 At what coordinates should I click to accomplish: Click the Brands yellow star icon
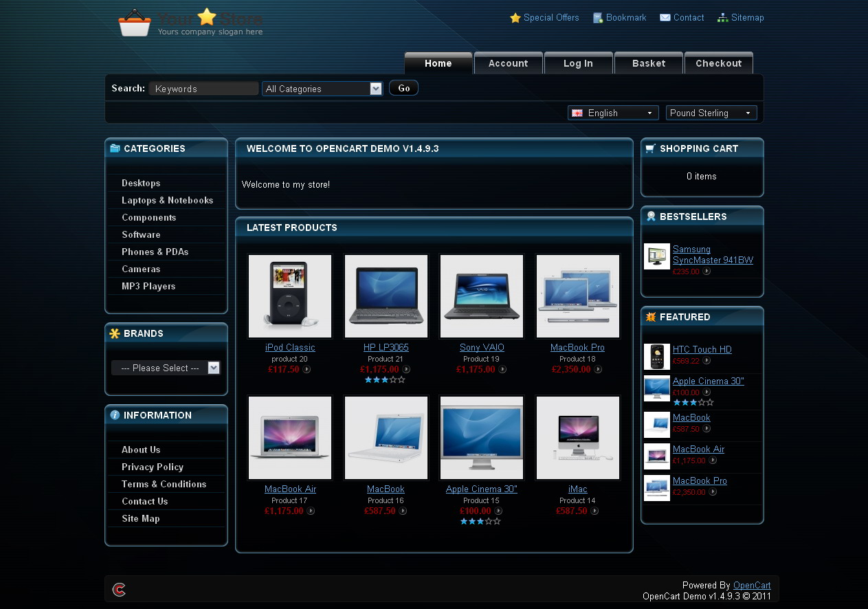pyautogui.click(x=115, y=333)
